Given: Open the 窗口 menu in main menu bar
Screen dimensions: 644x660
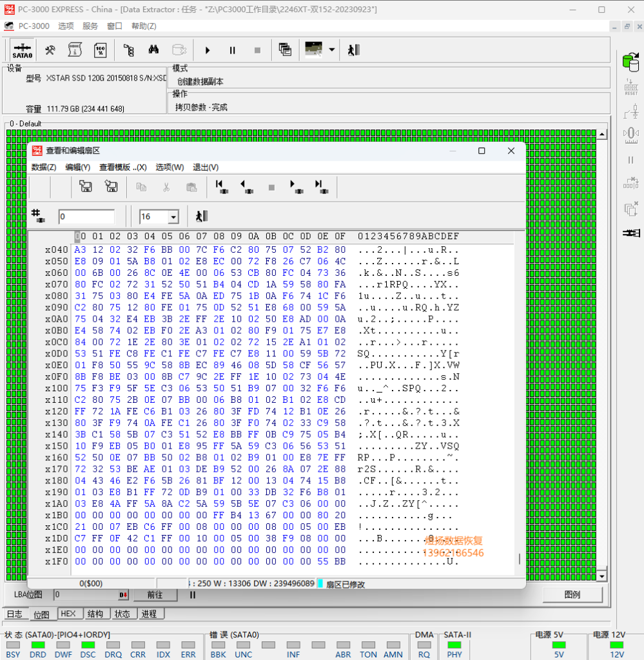Looking at the screenshot, I should coord(115,26).
